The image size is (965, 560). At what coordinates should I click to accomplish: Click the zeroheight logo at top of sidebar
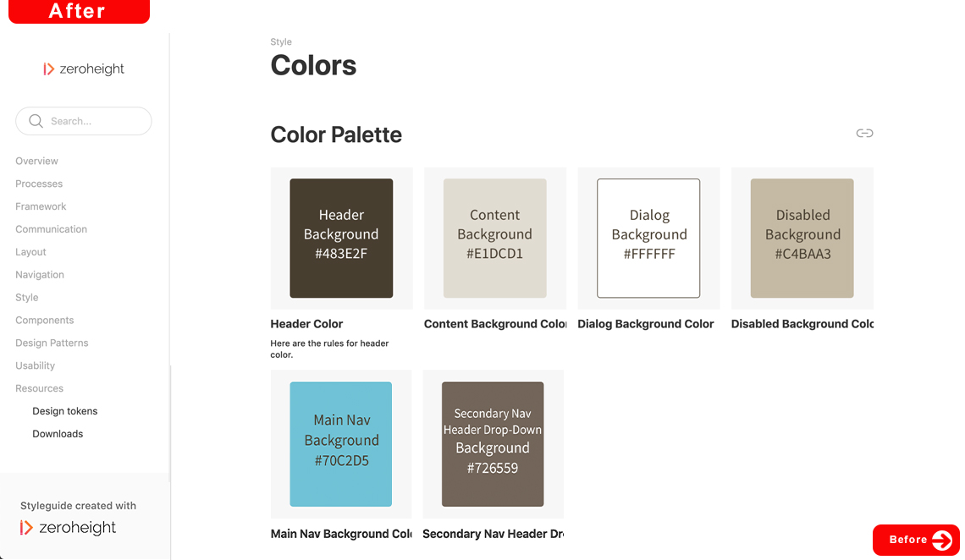click(x=84, y=69)
